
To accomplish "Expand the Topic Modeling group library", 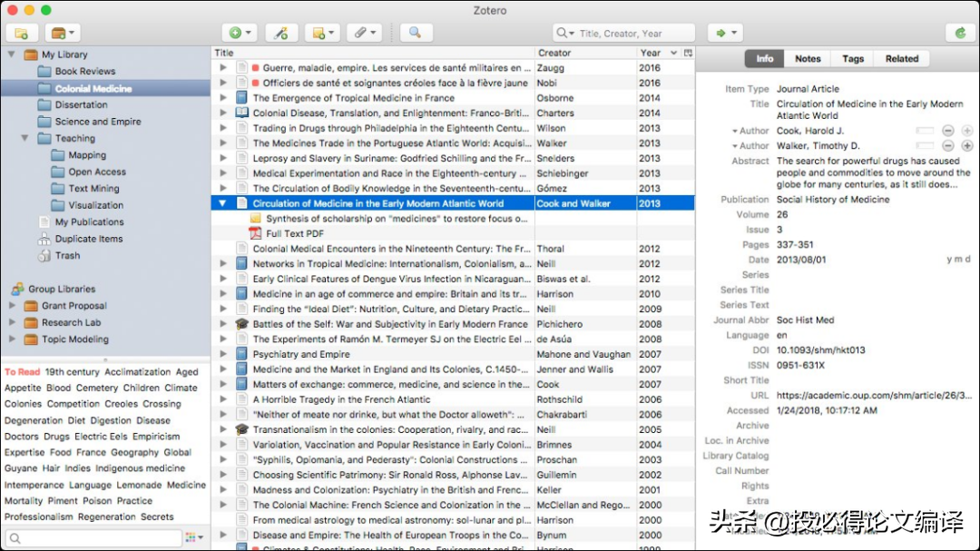I will click(x=11, y=339).
